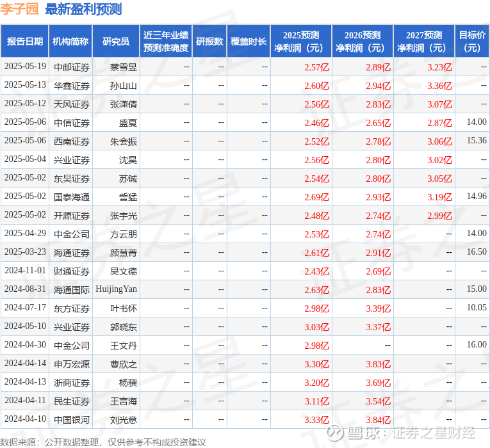The height and width of the screenshot is (448, 490).
Task: Click the 东方证券 institution cell
Action: 72,308
